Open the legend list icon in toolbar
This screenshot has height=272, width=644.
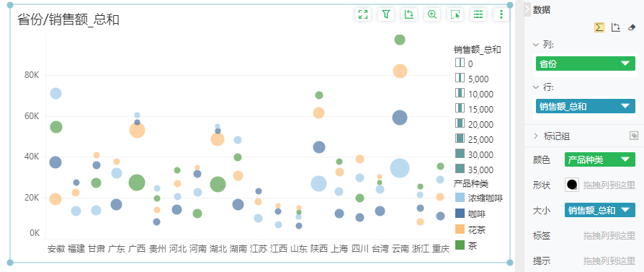click(x=478, y=14)
